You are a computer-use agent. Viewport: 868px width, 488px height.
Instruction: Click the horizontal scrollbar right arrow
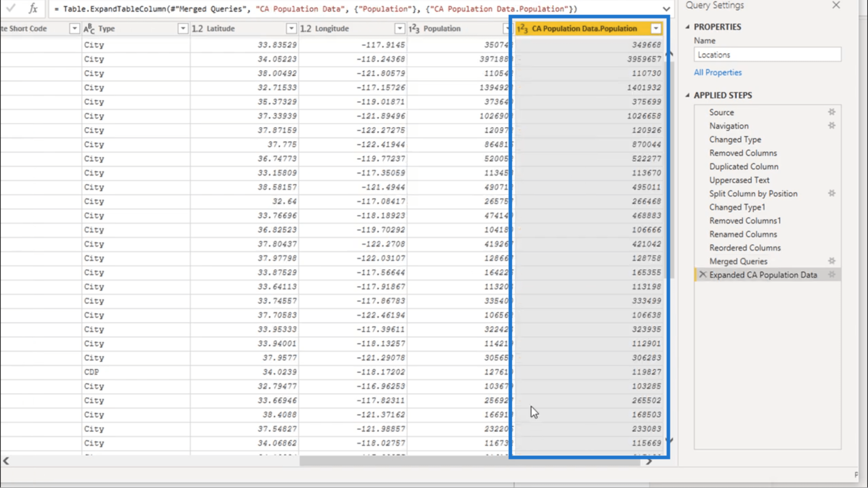coord(649,461)
